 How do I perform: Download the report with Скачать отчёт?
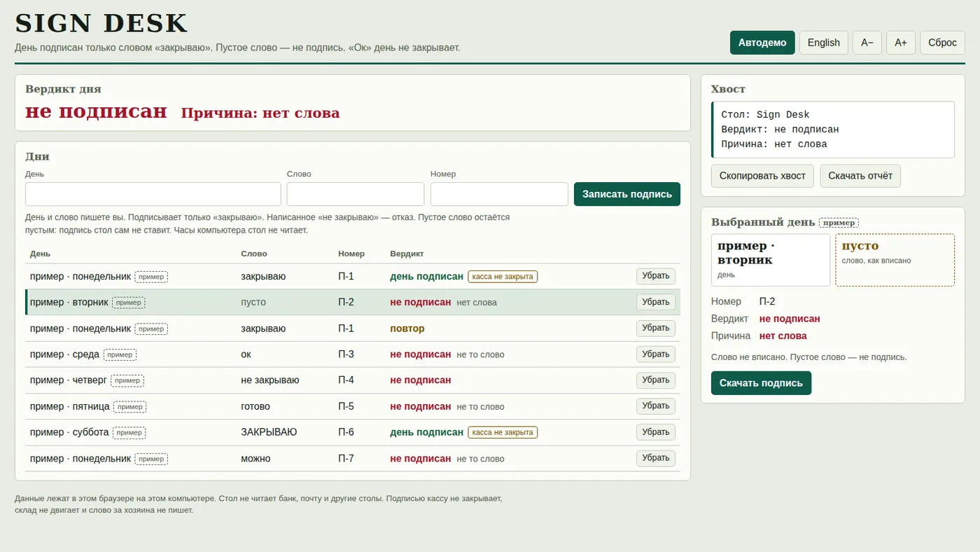[860, 176]
